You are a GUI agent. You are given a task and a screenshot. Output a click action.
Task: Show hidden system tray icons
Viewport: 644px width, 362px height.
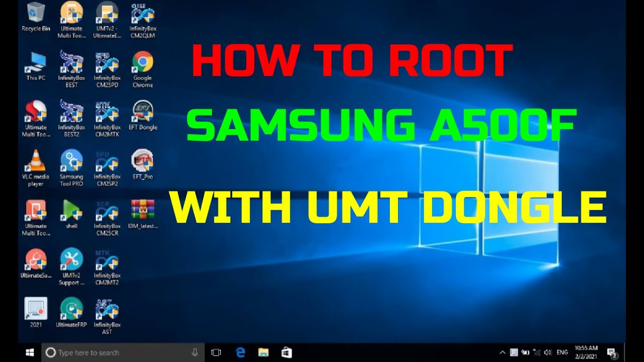(502, 352)
